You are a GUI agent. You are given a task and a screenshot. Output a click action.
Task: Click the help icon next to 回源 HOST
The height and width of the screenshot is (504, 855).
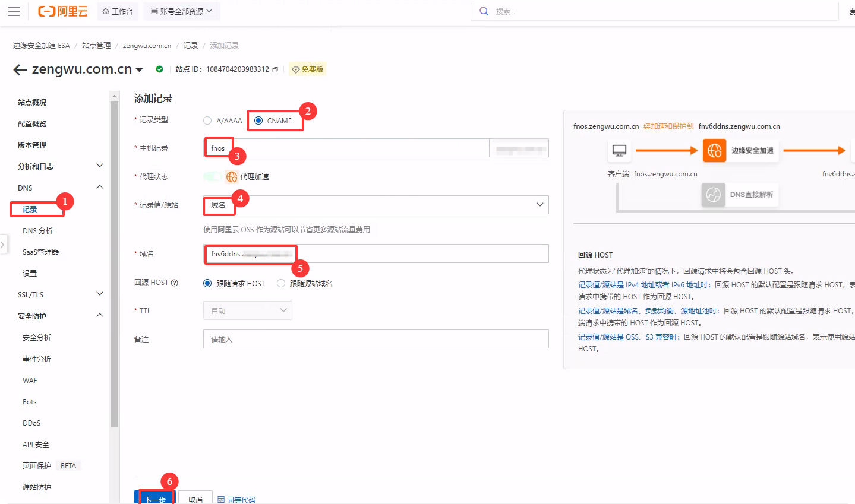point(175,283)
